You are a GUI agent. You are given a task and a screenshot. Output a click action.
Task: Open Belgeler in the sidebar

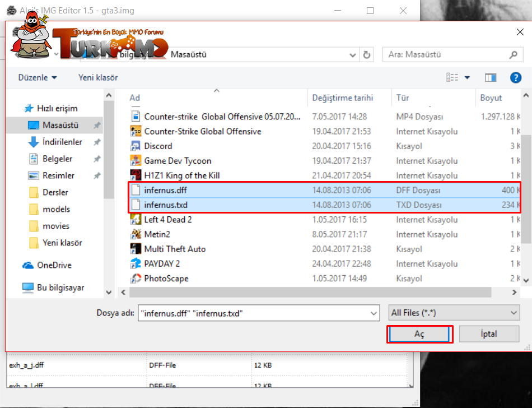[x=57, y=159]
